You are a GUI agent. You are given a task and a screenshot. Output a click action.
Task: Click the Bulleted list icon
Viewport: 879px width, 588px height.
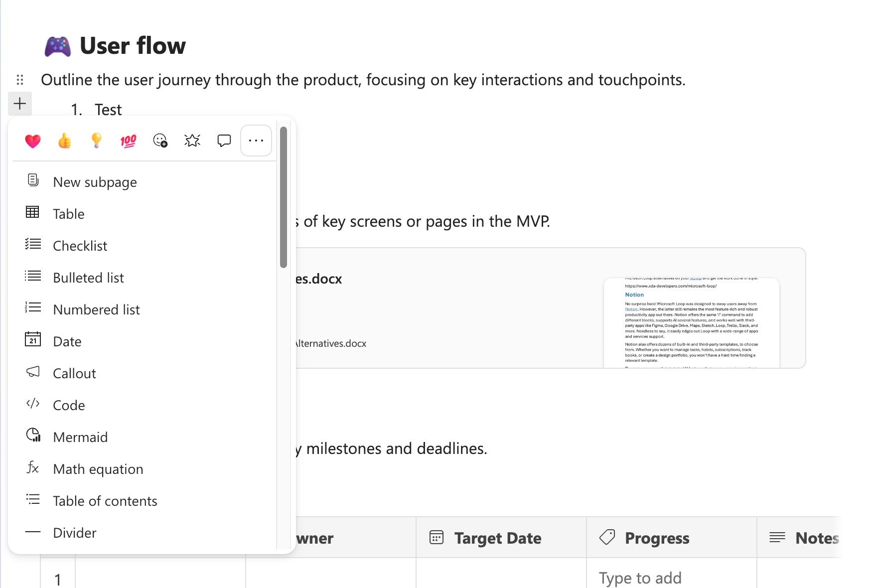(33, 276)
